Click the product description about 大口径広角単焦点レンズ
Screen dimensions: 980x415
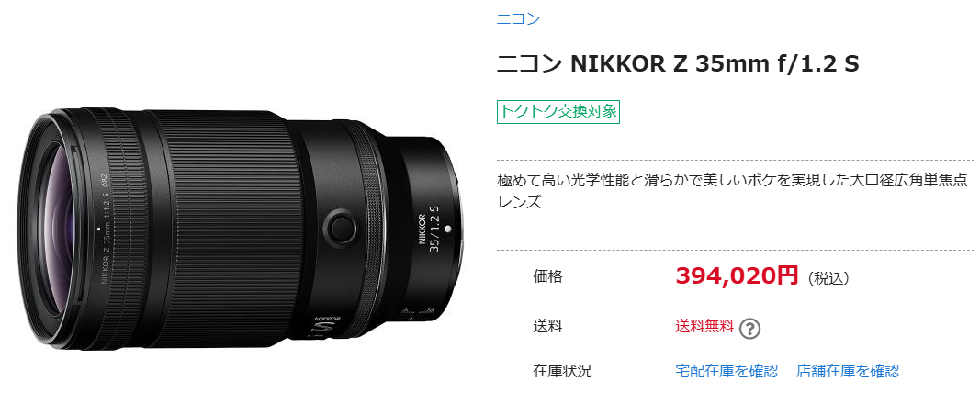click(736, 191)
